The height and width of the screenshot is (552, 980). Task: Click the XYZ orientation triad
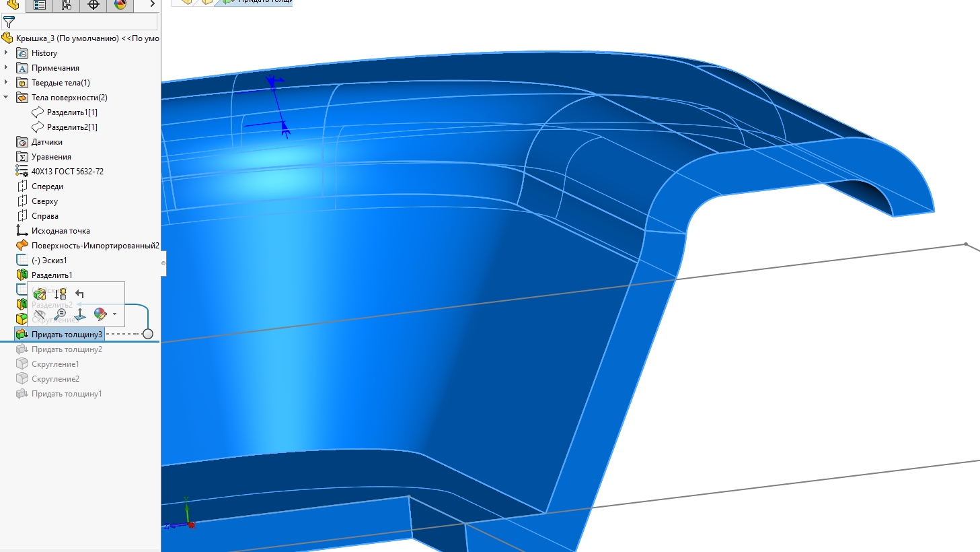point(180,514)
